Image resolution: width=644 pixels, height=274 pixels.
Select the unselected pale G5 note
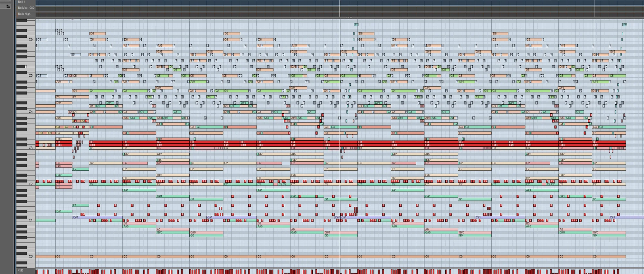(75, 55)
